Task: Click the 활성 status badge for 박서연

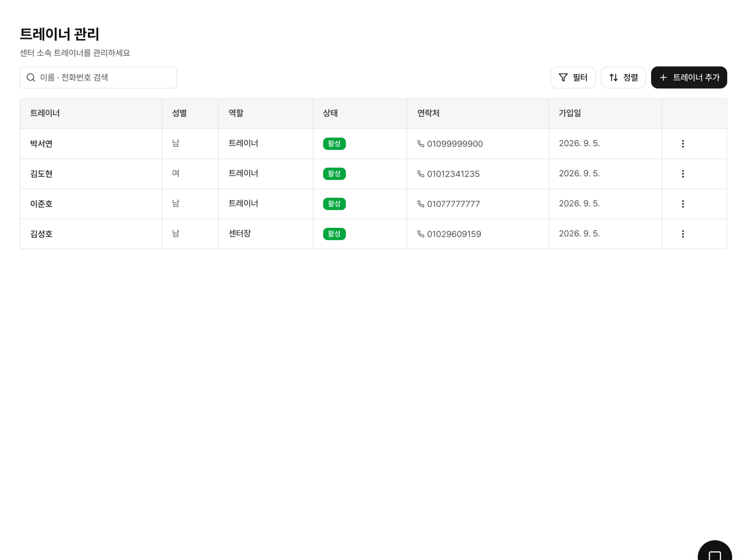Action: [334, 143]
